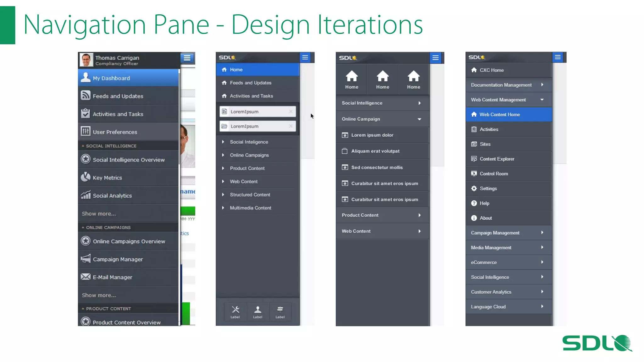
Task: Toggle hamburger menu in third navigation pane
Action: [x=436, y=58]
